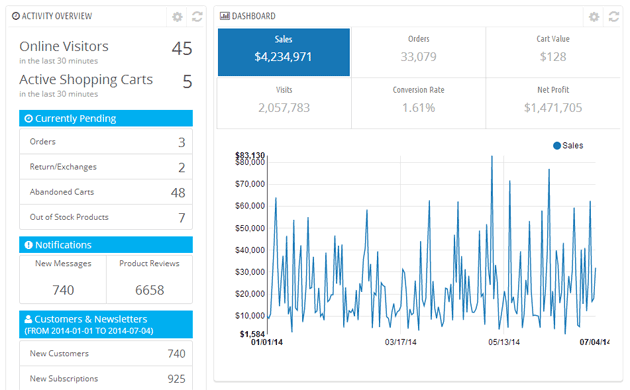
Task: Open Dashboard panel settings gear
Action: point(594,16)
